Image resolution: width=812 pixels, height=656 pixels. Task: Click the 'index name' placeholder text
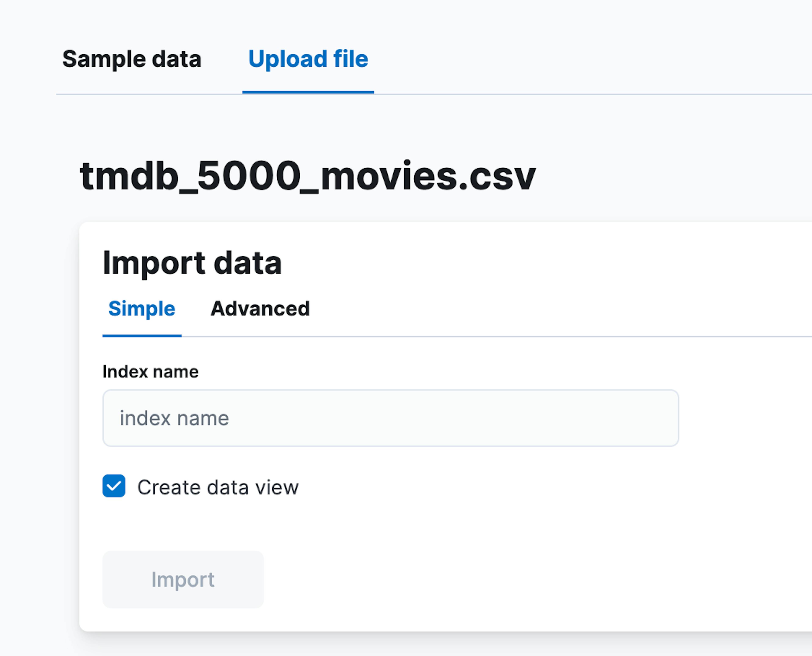(x=174, y=418)
